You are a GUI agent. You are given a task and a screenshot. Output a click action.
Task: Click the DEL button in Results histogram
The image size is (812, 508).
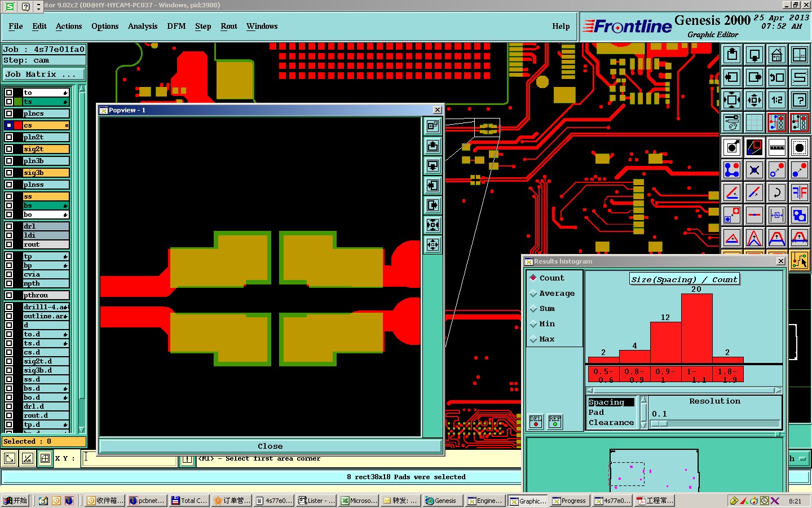point(536,421)
